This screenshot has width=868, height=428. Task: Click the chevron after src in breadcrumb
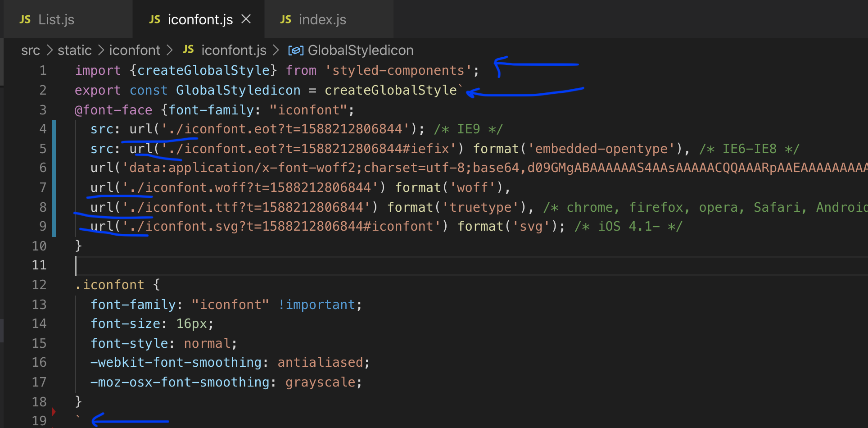[x=50, y=50]
